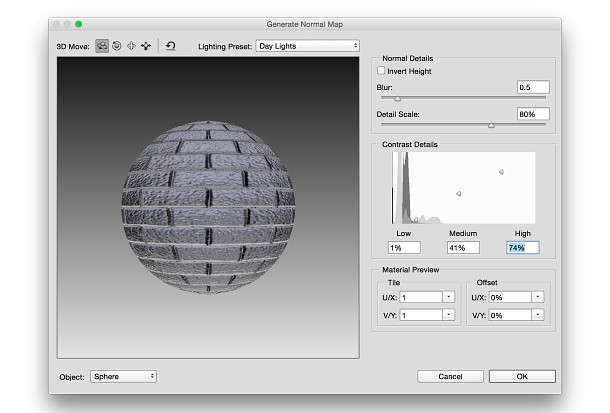The height and width of the screenshot is (413, 610).
Task: Click the reset camera arrow icon
Action: pyautogui.click(x=170, y=46)
